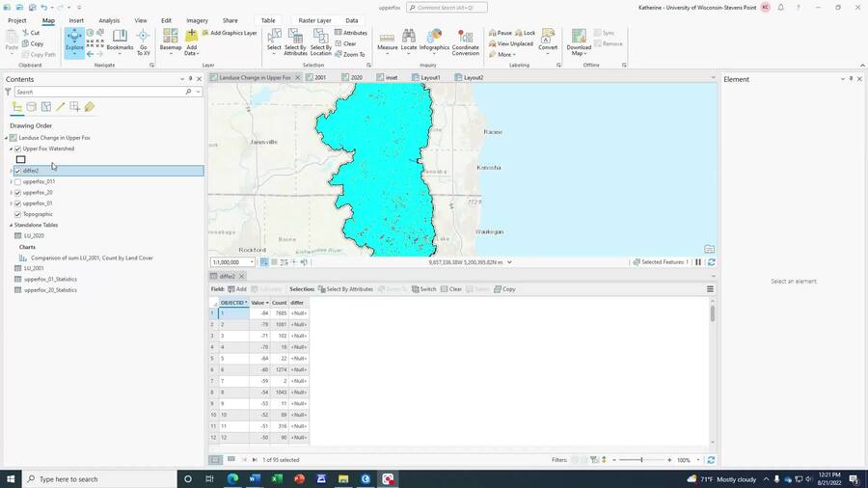This screenshot has height=488, width=868.
Task: Click Attributes in Selection group
Action: (x=351, y=33)
